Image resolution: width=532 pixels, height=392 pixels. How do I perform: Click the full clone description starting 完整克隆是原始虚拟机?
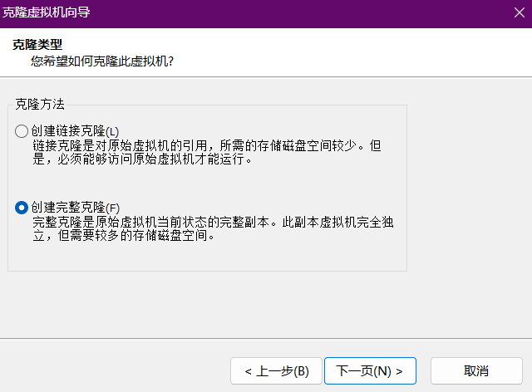tap(213, 228)
